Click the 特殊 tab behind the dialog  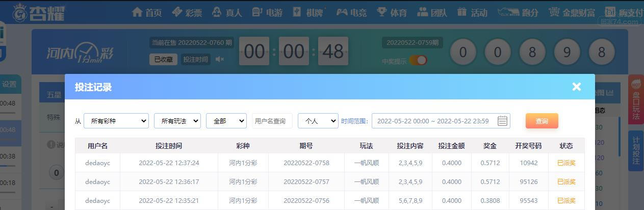pyautogui.click(x=54, y=117)
